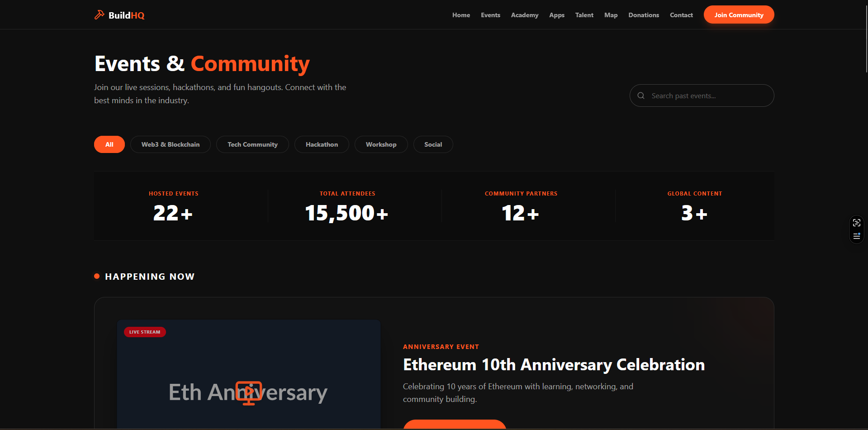The height and width of the screenshot is (430, 868).
Task: Click the red LIVE STREAM badge
Action: [145, 332]
